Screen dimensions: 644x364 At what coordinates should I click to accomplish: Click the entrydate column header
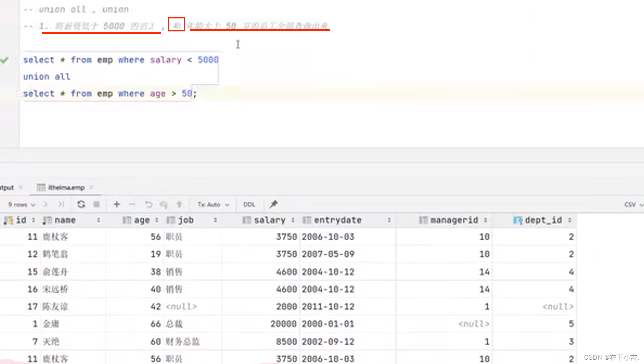coord(338,220)
